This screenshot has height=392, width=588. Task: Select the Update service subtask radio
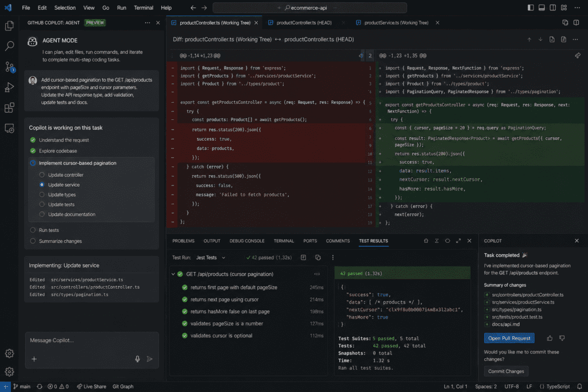42,185
